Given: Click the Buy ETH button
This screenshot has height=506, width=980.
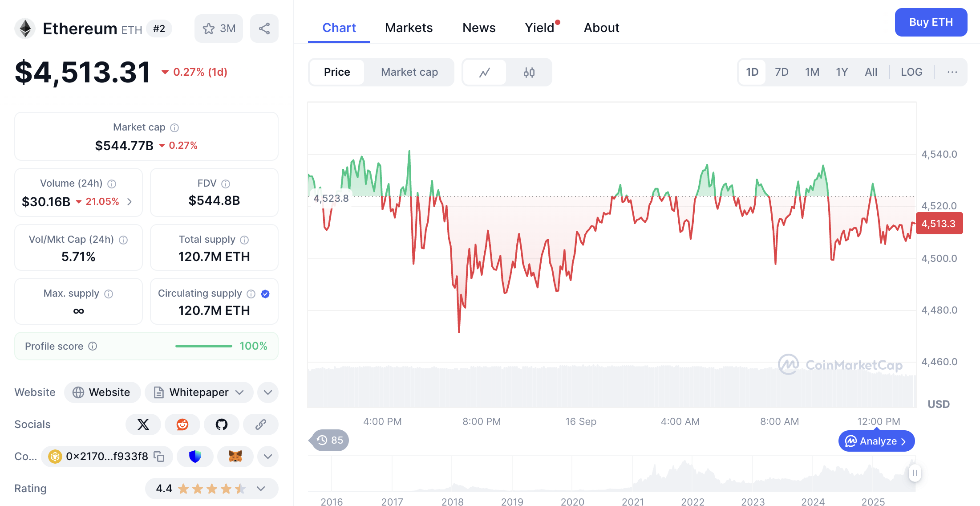Looking at the screenshot, I should click(931, 22).
